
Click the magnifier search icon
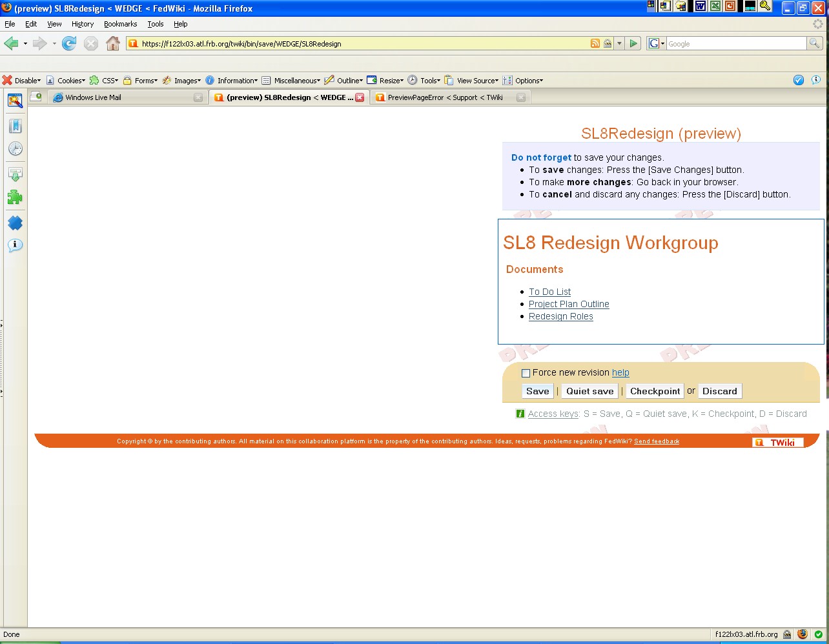point(815,44)
